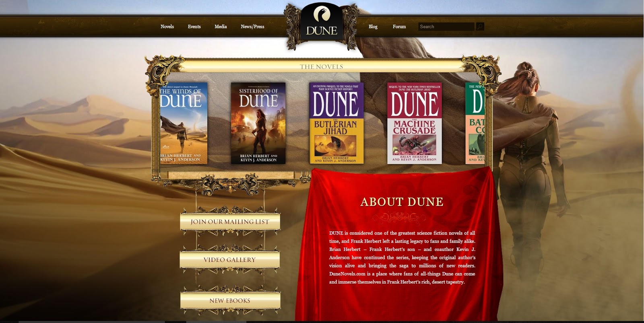Image resolution: width=644 pixels, height=323 pixels.
Task: Open The Winds of Dune book cover
Action: click(x=184, y=123)
